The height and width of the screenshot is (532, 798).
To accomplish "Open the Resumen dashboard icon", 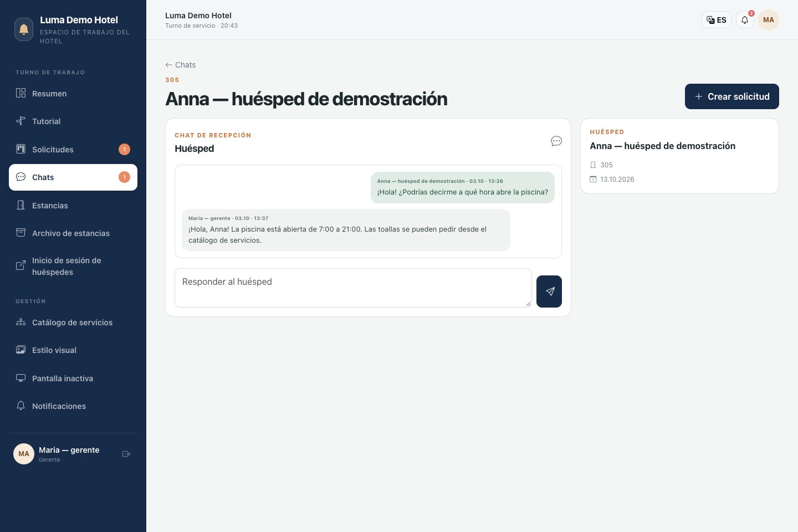I will (21, 93).
